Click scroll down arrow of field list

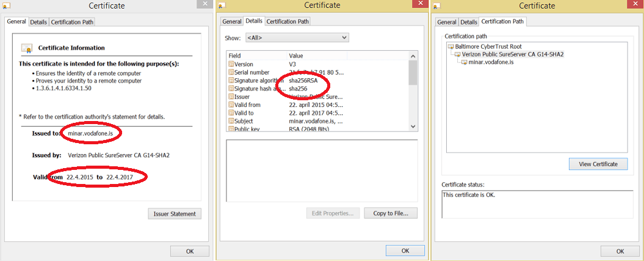[x=413, y=127]
